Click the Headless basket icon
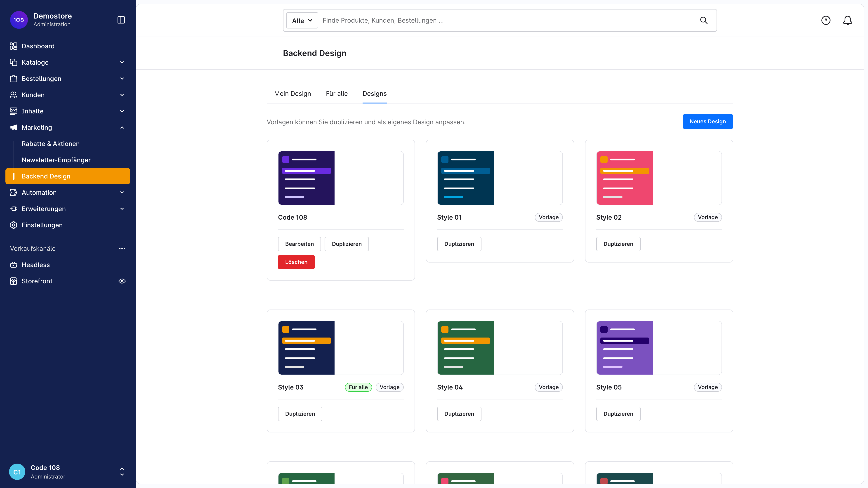 point(14,265)
